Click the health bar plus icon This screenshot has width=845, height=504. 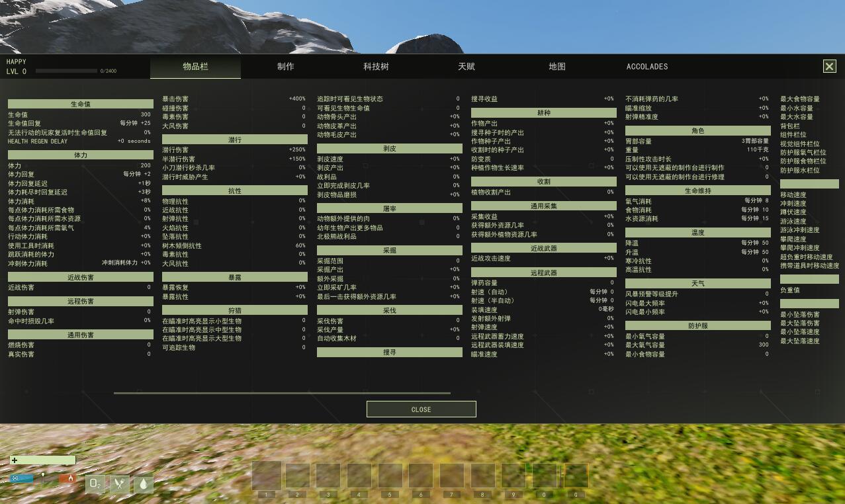pos(15,460)
